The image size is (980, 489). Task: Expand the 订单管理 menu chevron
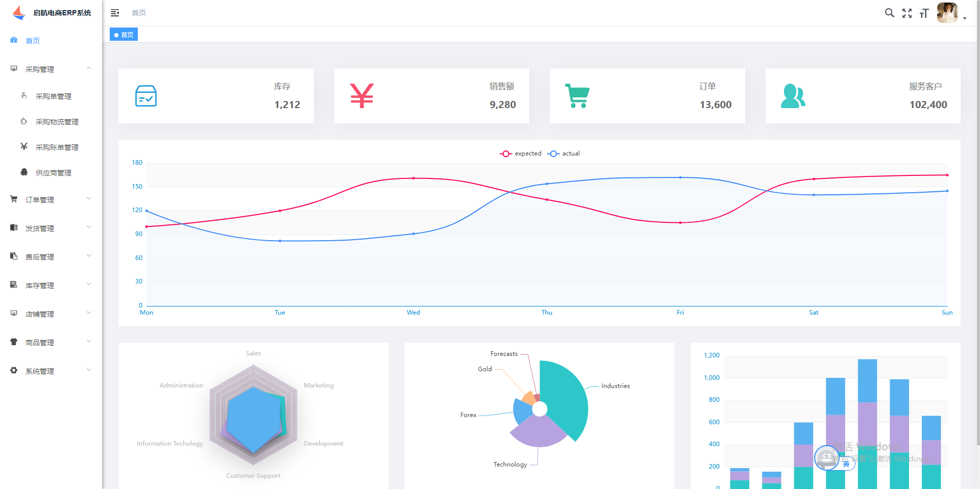pos(89,198)
